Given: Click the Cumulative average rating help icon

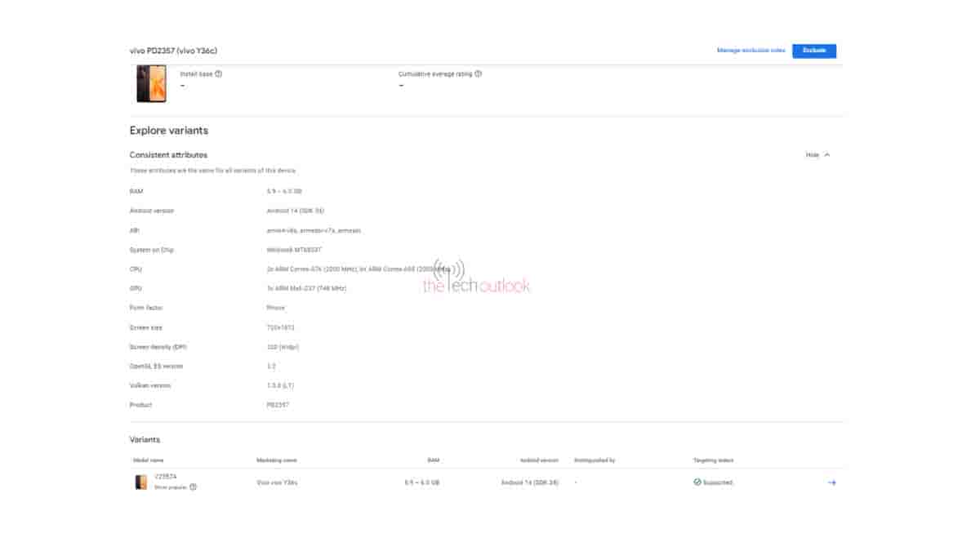Looking at the screenshot, I should coord(478,73).
